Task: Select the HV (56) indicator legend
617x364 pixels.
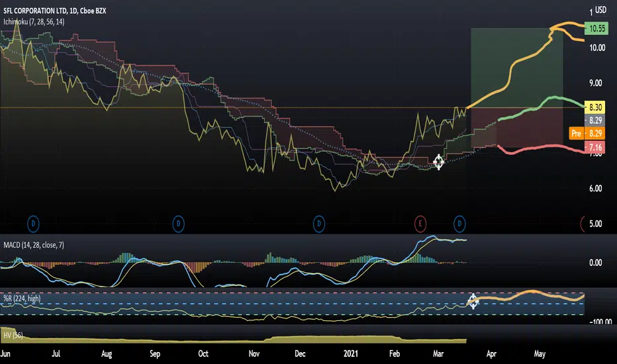Action: 13,336
